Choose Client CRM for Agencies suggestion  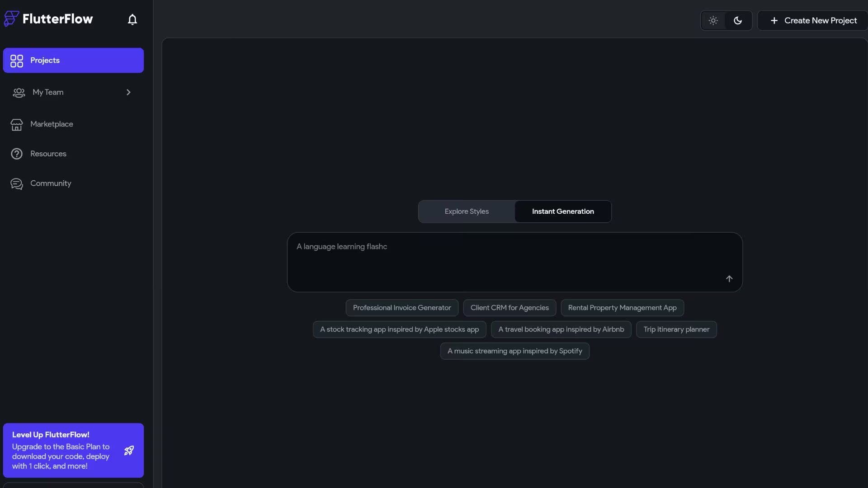pyautogui.click(x=509, y=308)
